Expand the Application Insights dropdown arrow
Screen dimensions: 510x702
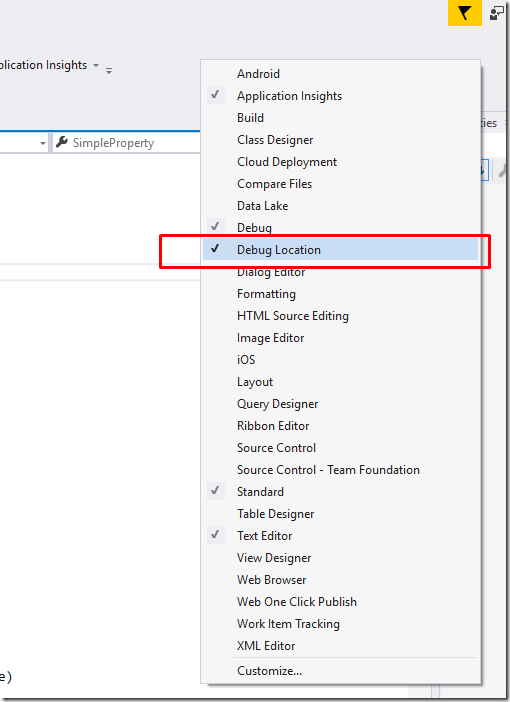point(96,65)
